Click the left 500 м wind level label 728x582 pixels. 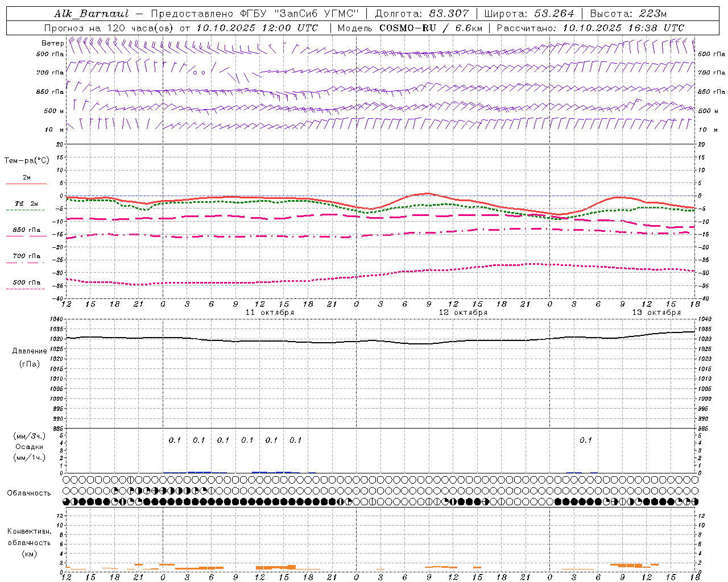pyautogui.click(x=54, y=111)
